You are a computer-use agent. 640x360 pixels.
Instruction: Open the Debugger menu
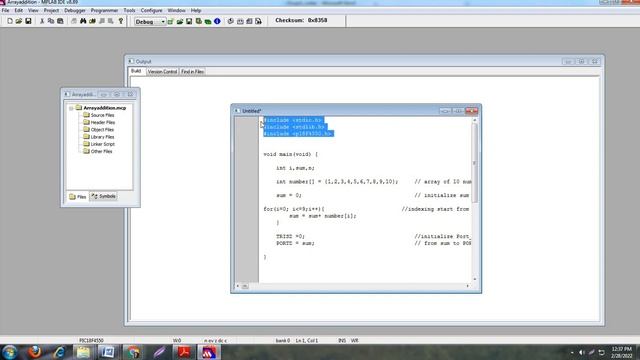tap(75, 10)
